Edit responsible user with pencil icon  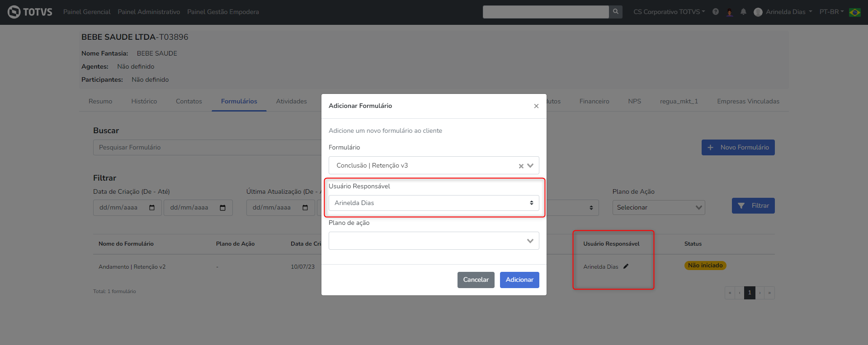coord(626,266)
